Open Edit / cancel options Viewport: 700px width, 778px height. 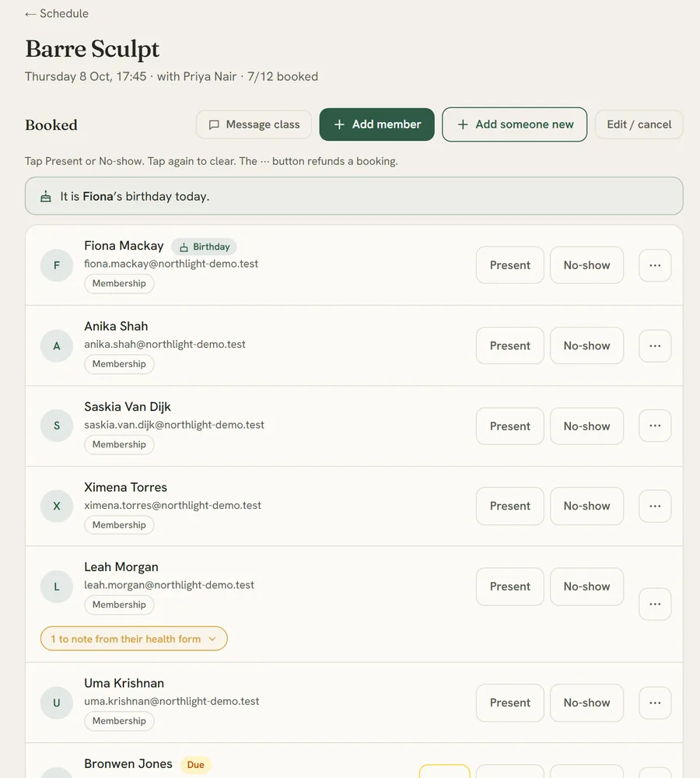[639, 124]
